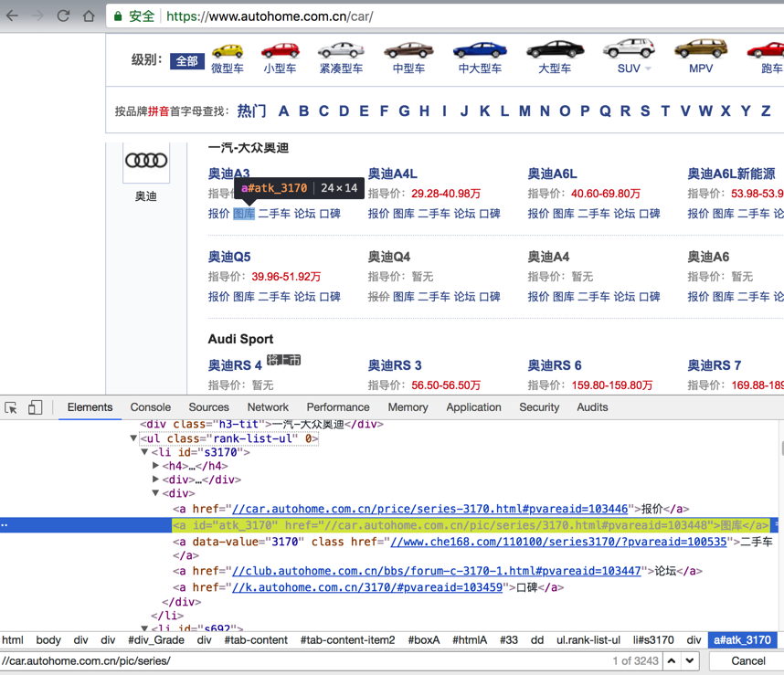The height and width of the screenshot is (675, 784).
Task: Open the Network tab
Action: (x=268, y=407)
